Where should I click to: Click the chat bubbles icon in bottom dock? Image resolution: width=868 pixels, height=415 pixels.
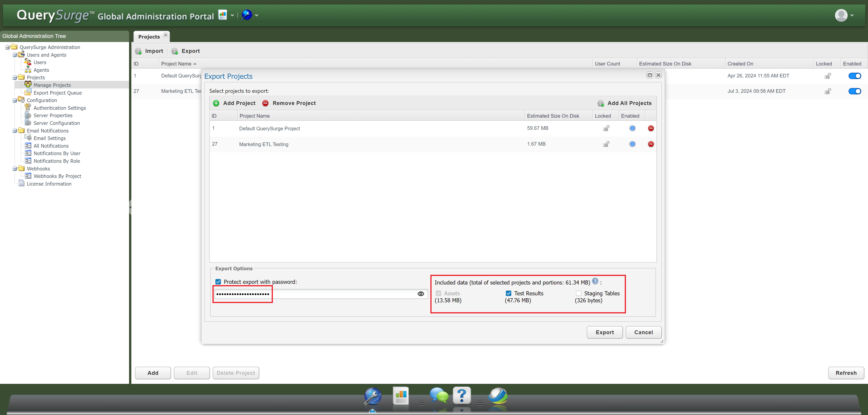point(439,396)
